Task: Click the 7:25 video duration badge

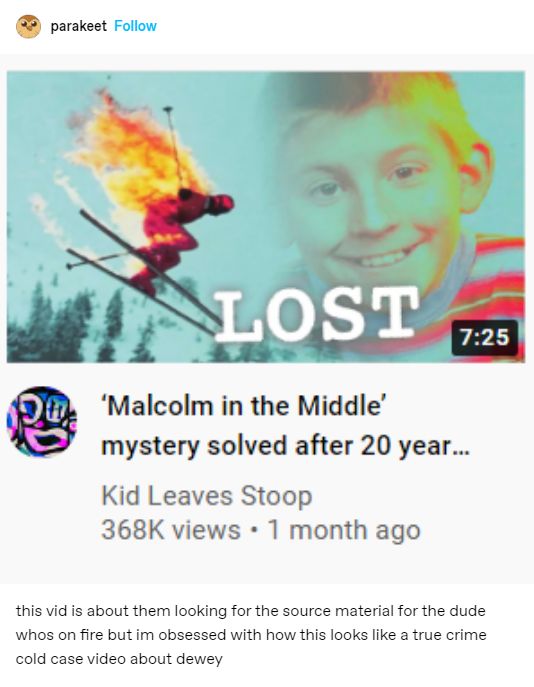Action: click(x=484, y=337)
